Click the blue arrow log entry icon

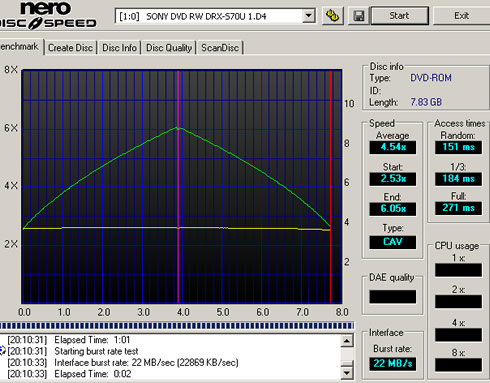[3, 351]
